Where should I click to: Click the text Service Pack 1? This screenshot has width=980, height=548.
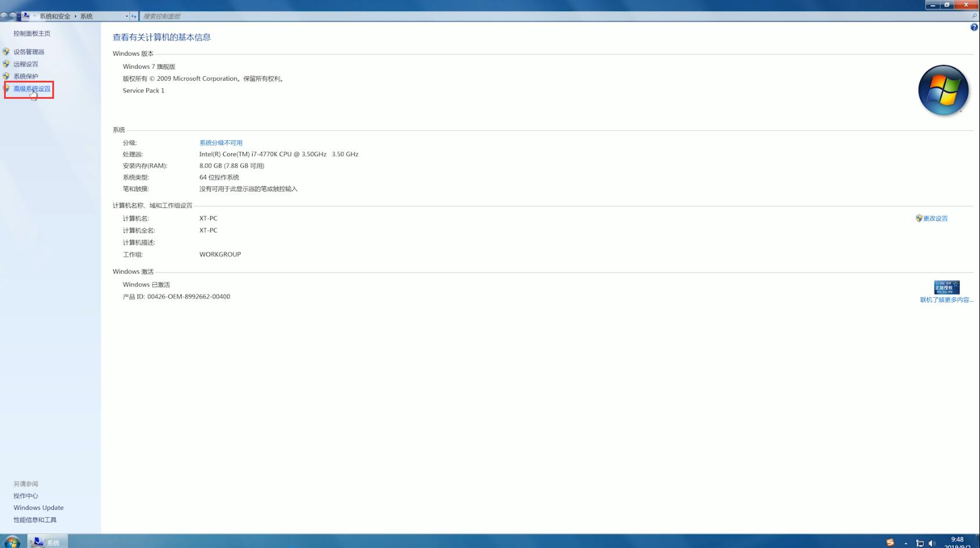143,91
